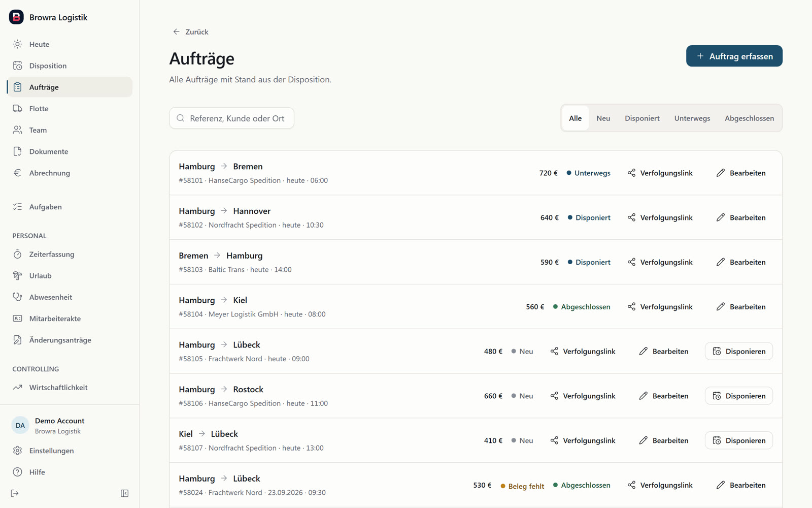Screen dimensions: 812x508
Task: Select the Alle filter tab
Action: point(576,118)
